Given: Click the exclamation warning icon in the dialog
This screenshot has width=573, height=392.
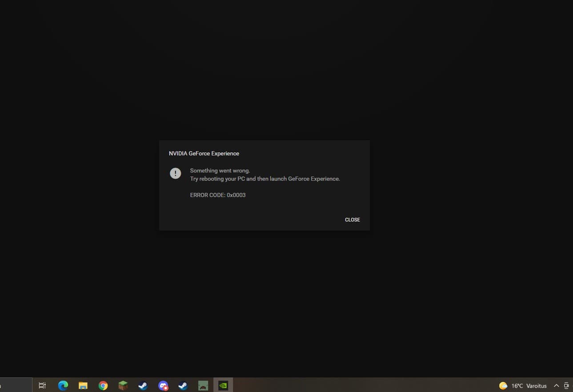Looking at the screenshot, I should point(175,173).
